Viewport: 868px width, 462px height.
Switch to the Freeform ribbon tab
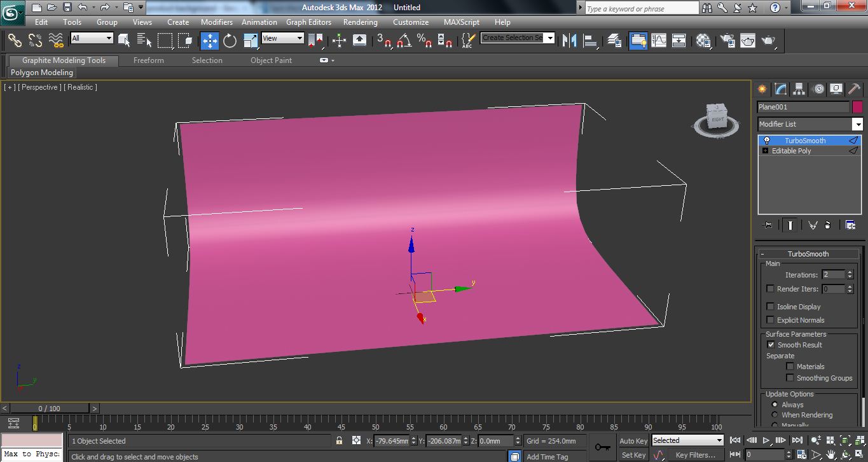tap(148, 60)
